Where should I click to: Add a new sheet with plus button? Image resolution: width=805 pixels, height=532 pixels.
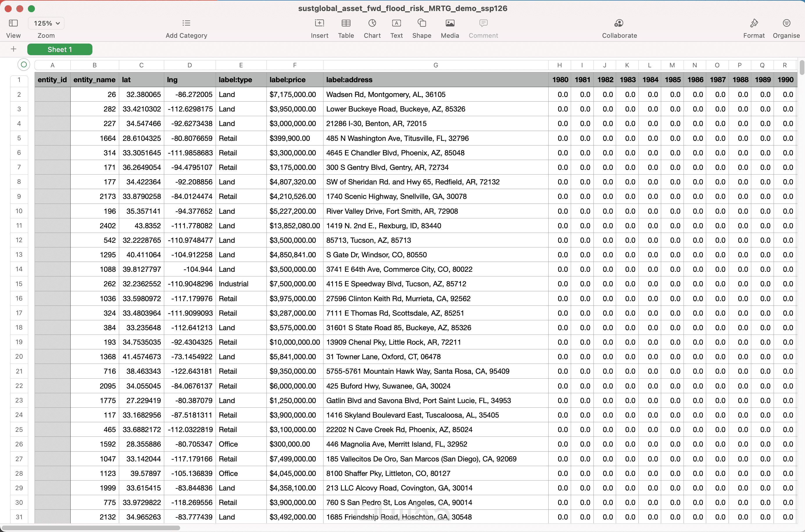coord(14,49)
